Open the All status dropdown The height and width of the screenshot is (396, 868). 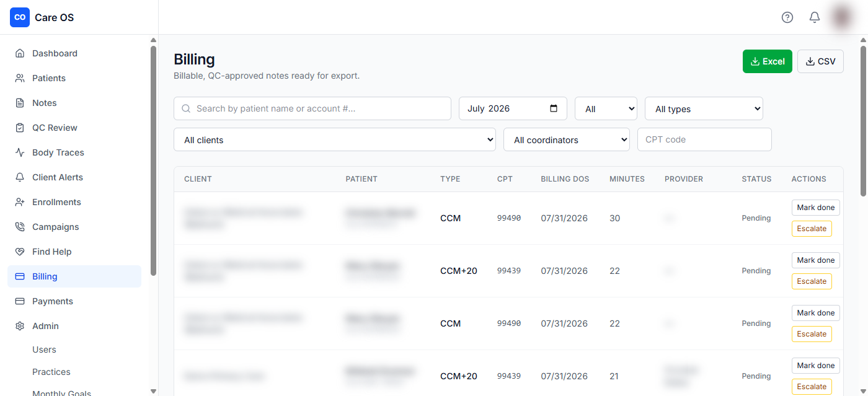[x=606, y=108]
